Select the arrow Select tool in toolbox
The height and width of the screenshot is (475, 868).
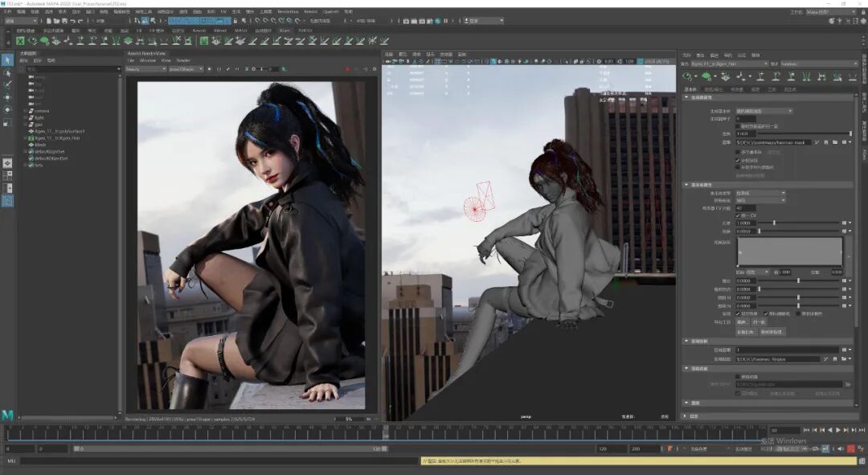[7, 59]
